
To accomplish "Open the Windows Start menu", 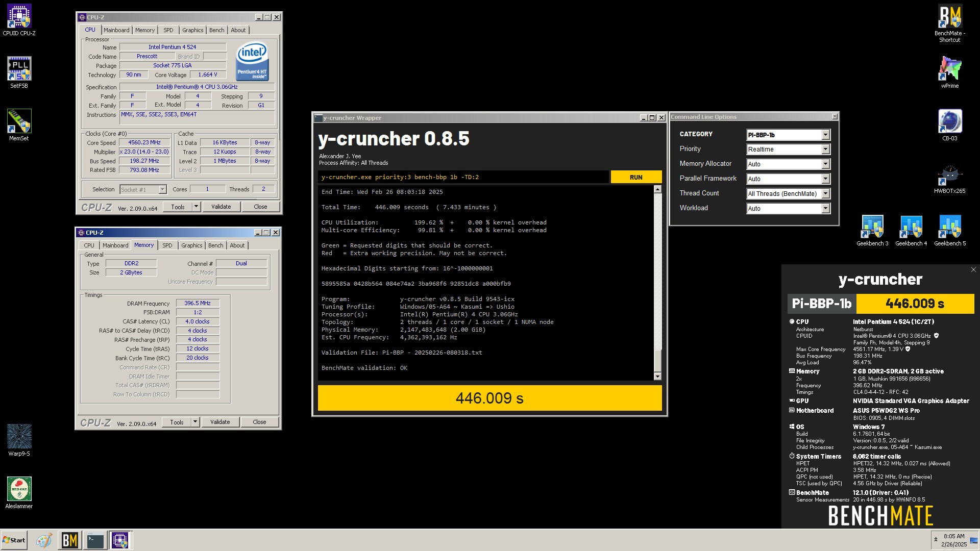I will tap(14, 540).
